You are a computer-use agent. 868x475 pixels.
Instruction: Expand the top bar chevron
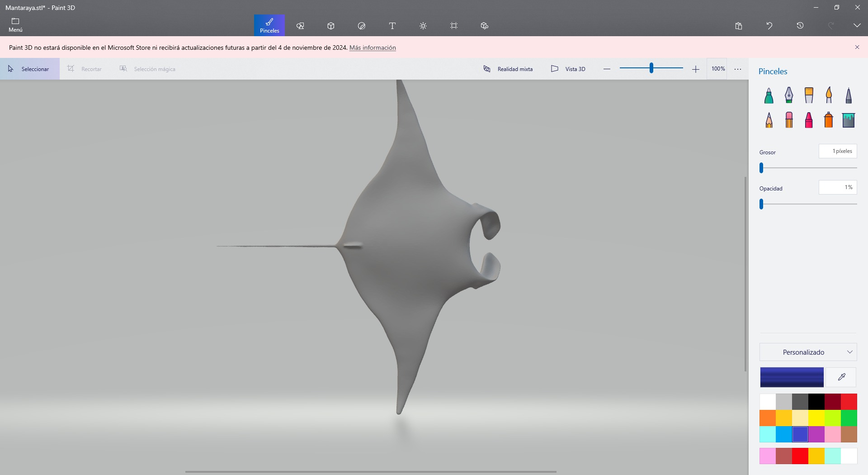coord(857,26)
